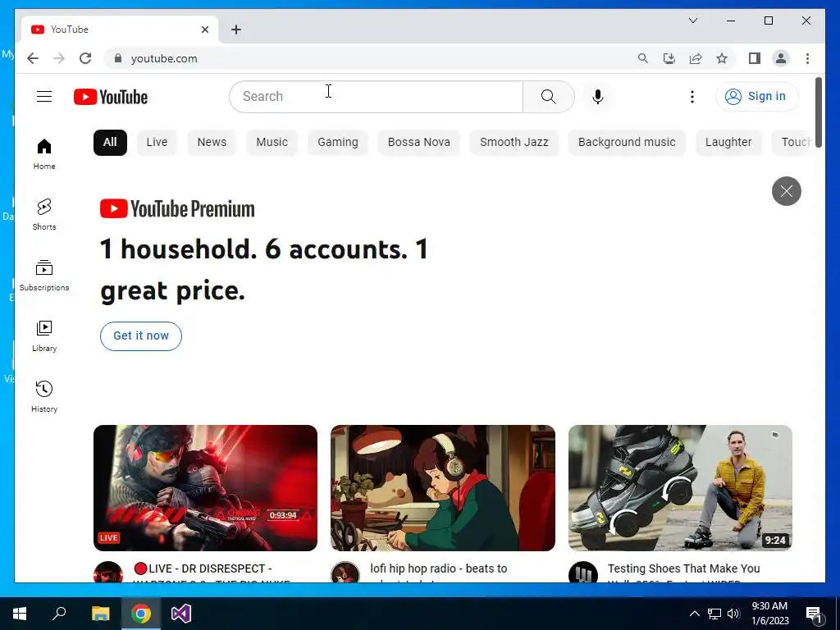
Task: Dismiss the YouTube Premium banner
Action: (787, 190)
